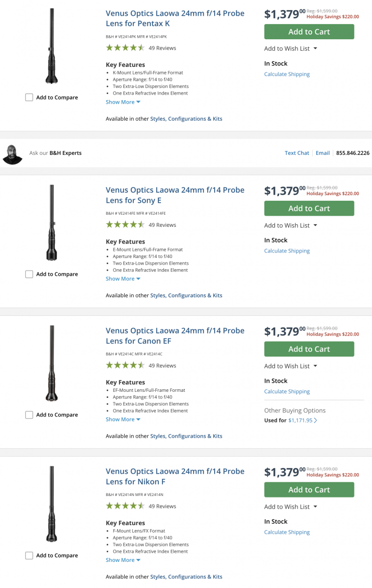Open the Pentax K probe lens thumbnail

tap(52, 46)
